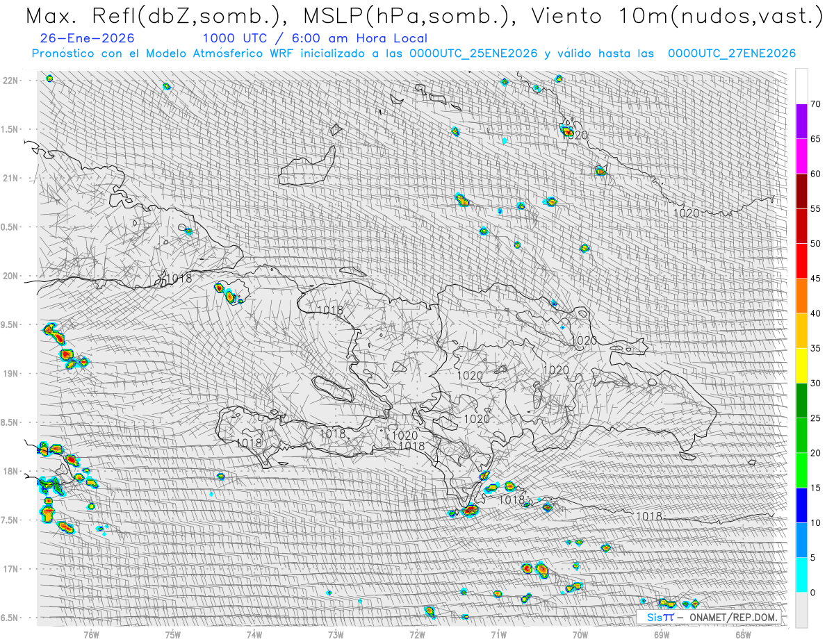Click the colorbar value label '55'
The image size is (834, 644).
[x=815, y=208]
